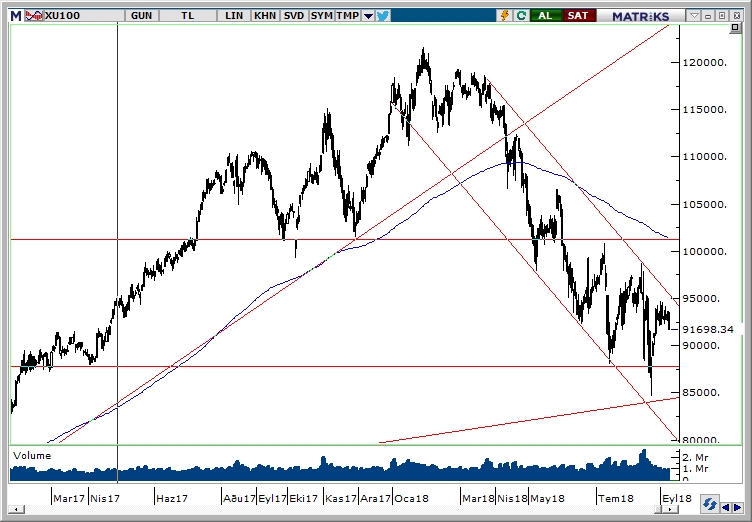This screenshot has height=522, width=752.
Task: Change the TL currency setting
Action: point(188,16)
